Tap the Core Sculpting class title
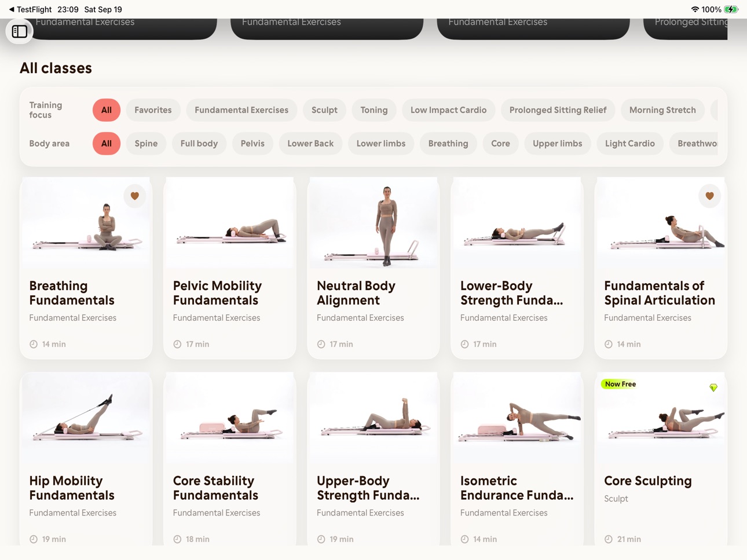The image size is (747, 560). (648, 481)
